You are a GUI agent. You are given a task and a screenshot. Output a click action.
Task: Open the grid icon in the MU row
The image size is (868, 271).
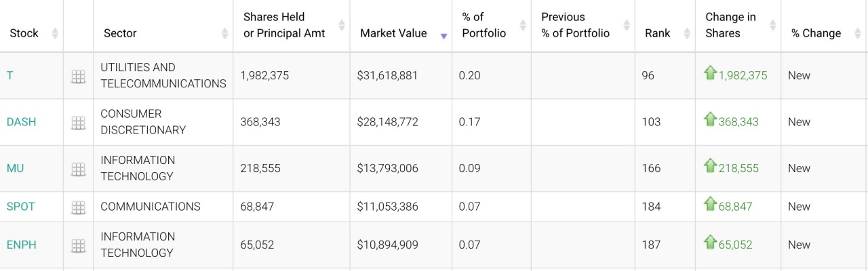pos(79,169)
